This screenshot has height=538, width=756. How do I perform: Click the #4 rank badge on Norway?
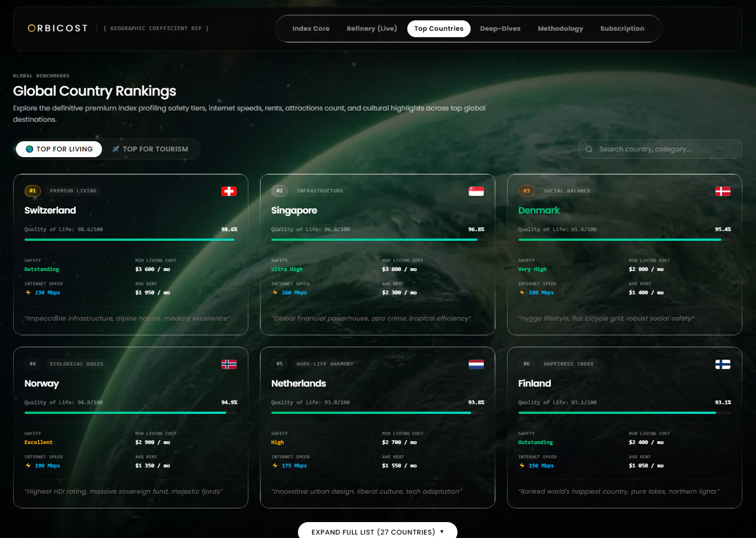click(32, 364)
